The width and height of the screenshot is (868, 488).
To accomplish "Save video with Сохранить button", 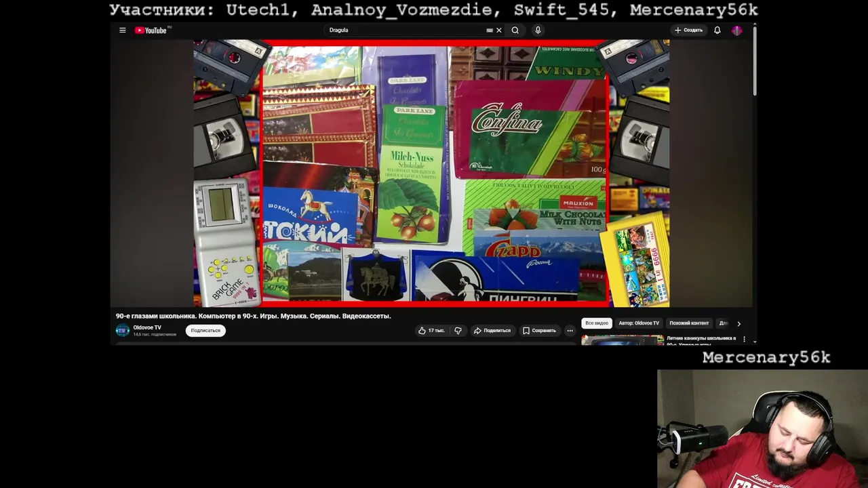I will (539, 331).
